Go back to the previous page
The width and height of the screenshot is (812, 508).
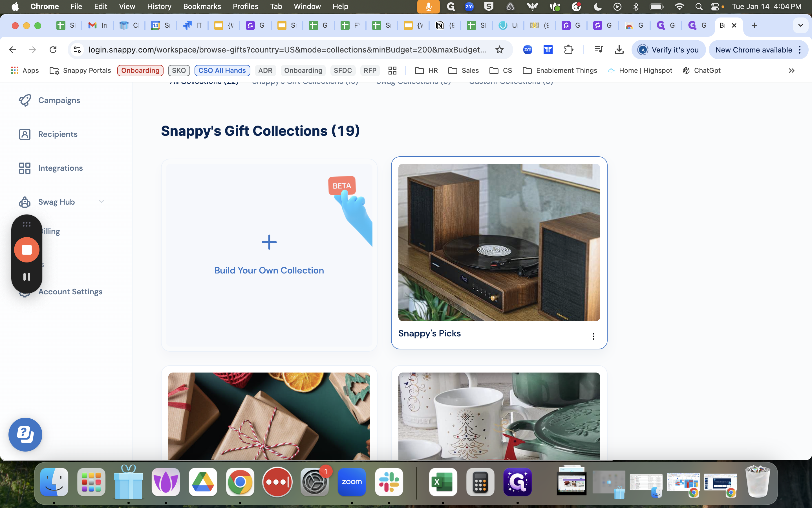point(12,50)
